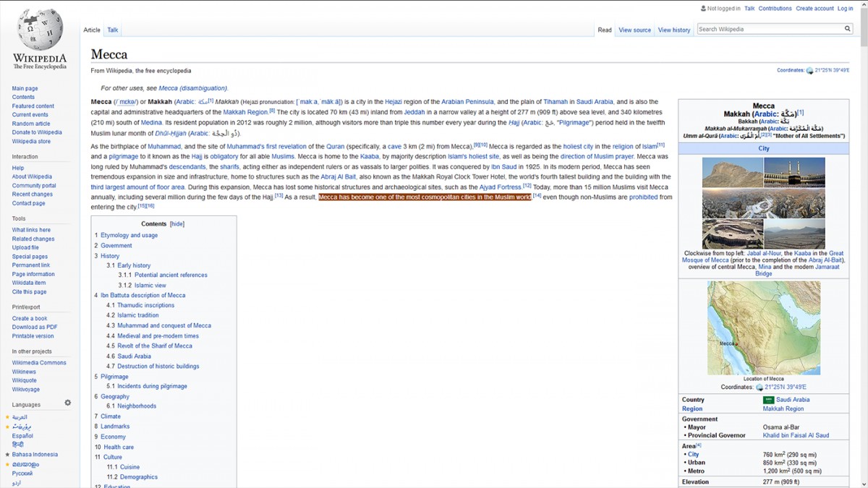Screen dimensions: 868x488
Task: Click the Wikipedia globe logo
Action: click(40, 30)
